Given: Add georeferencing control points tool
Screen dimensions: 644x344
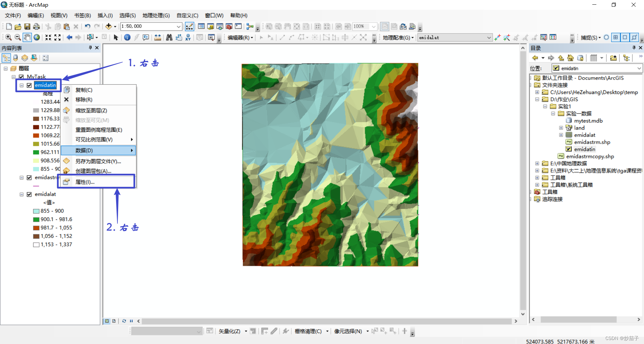Looking at the screenshot, I should [497, 37].
